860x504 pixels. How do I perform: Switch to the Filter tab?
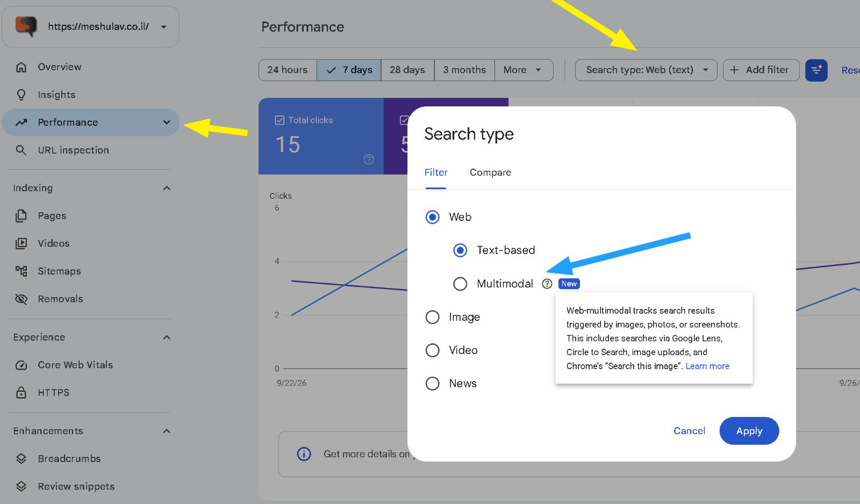pos(436,172)
